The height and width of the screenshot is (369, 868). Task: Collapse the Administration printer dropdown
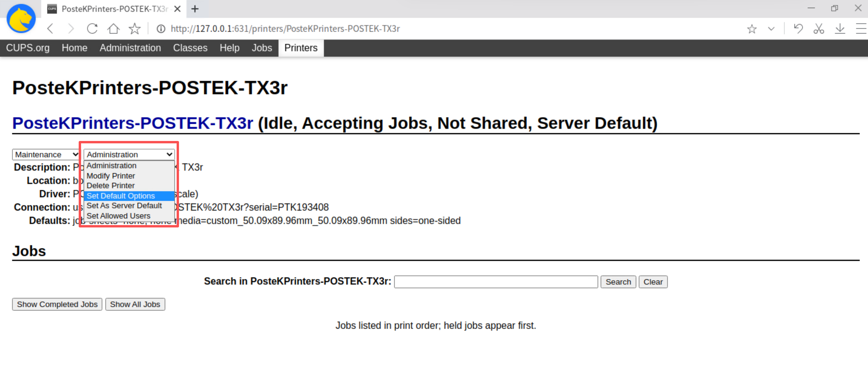[x=129, y=155]
